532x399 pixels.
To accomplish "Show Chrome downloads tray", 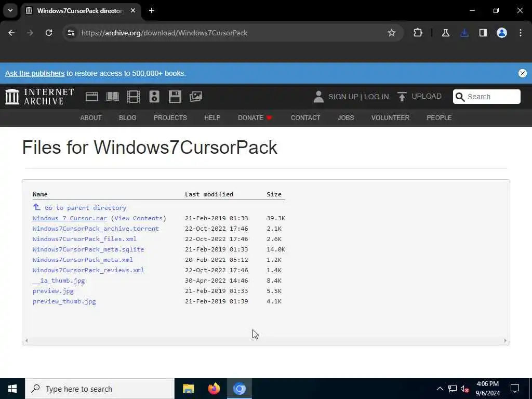I will tap(464, 33).
